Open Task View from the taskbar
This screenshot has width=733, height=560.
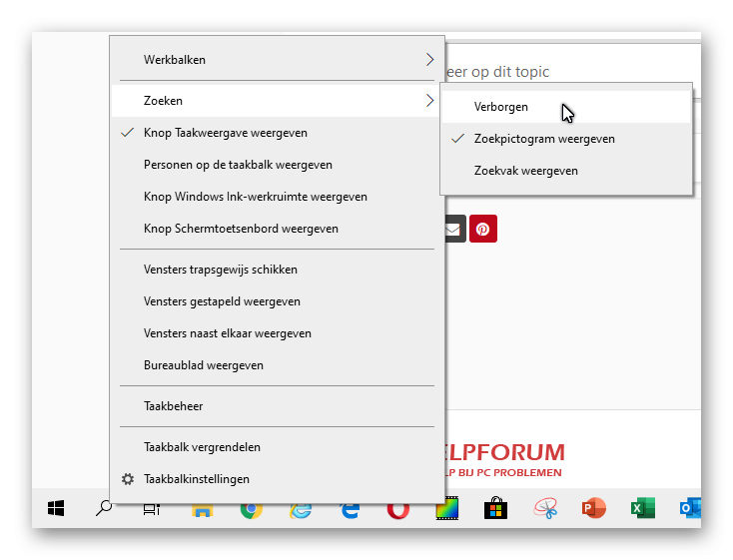(x=152, y=509)
